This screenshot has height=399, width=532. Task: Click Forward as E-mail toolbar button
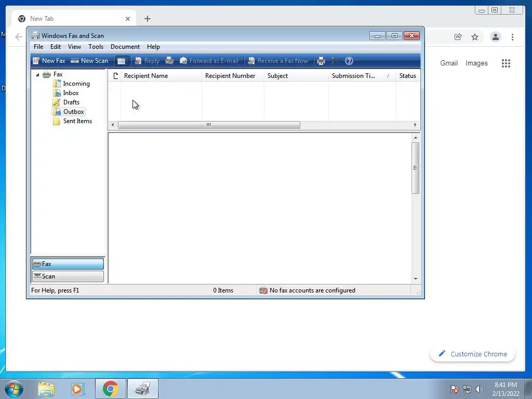209,61
